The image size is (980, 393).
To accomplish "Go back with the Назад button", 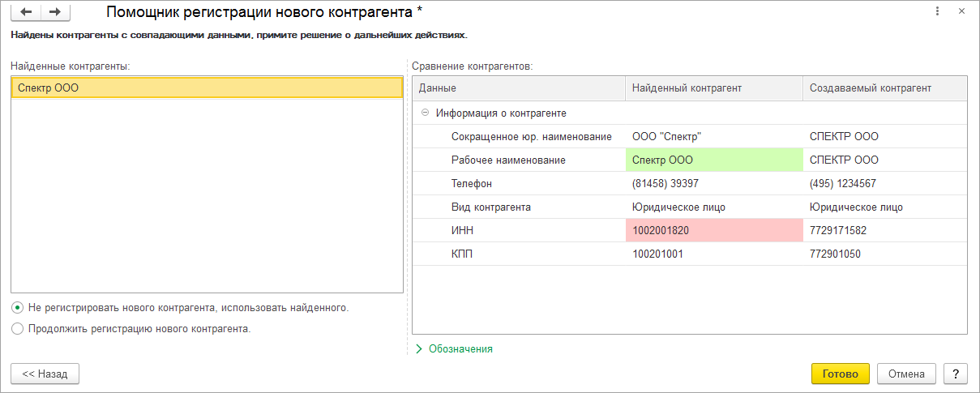I will tap(45, 374).
